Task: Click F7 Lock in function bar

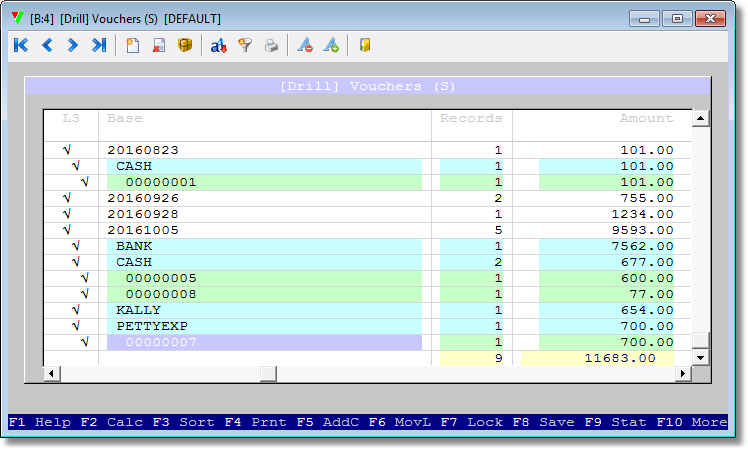Action: click(x=472, y=422)
